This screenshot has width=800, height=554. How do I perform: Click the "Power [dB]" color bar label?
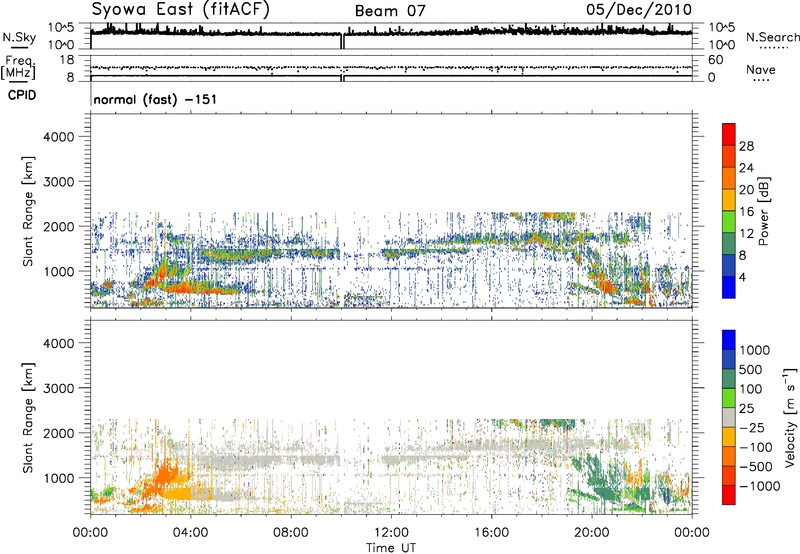(763, 212)
